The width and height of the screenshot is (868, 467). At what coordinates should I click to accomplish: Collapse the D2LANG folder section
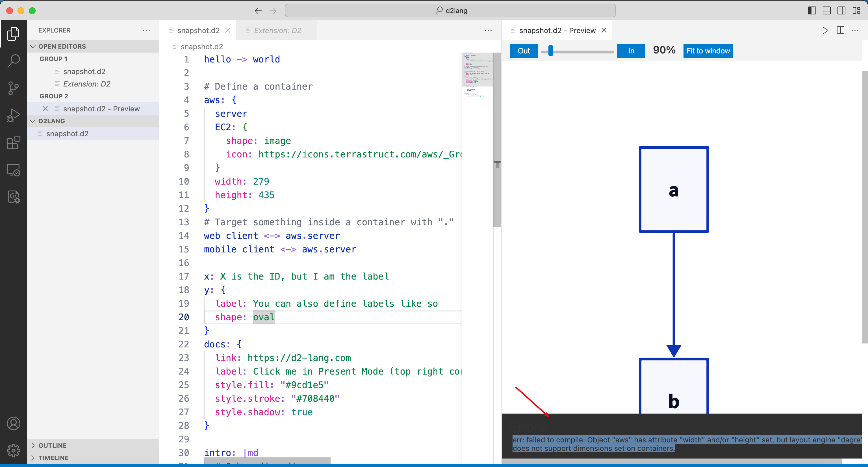coord(33,121)
